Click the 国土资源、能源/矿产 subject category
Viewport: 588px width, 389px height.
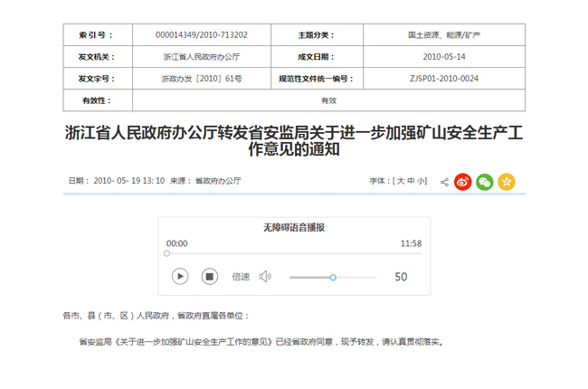[x=443, y=35]
